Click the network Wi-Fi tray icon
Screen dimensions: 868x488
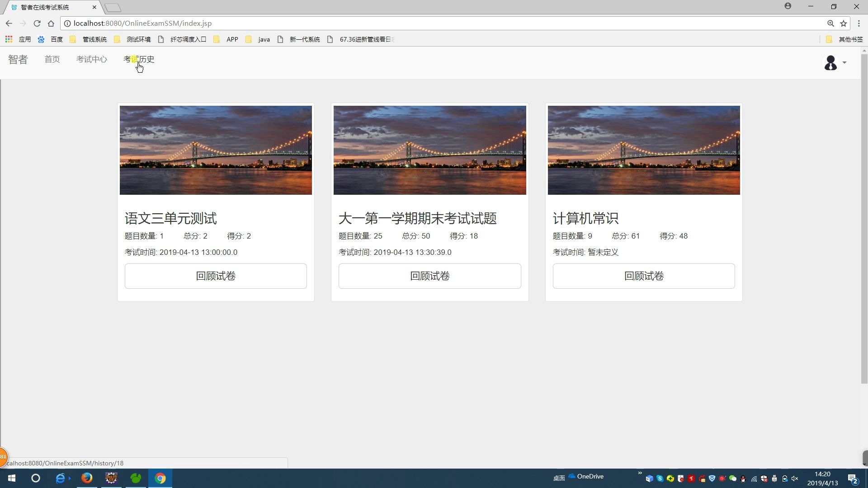pyautogui.click(x=754, y=478)
